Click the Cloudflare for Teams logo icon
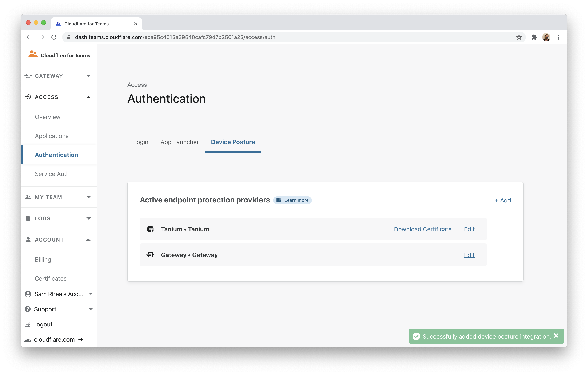 (33, 54)
